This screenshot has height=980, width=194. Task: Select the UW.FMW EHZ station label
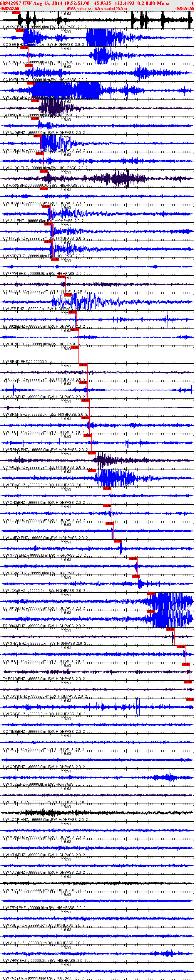[x=44, y=274]
